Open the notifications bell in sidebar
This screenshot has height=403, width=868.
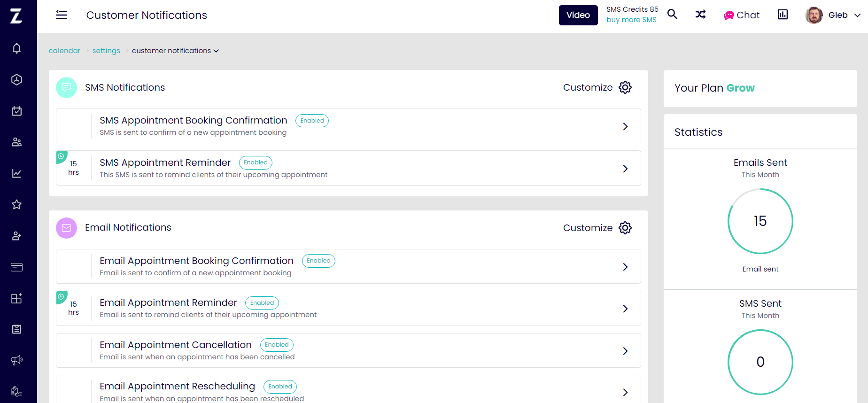(16, 48)
